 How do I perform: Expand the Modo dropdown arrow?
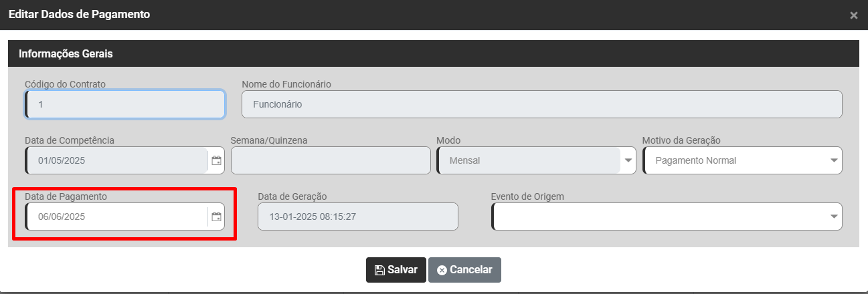coord(628,160)
